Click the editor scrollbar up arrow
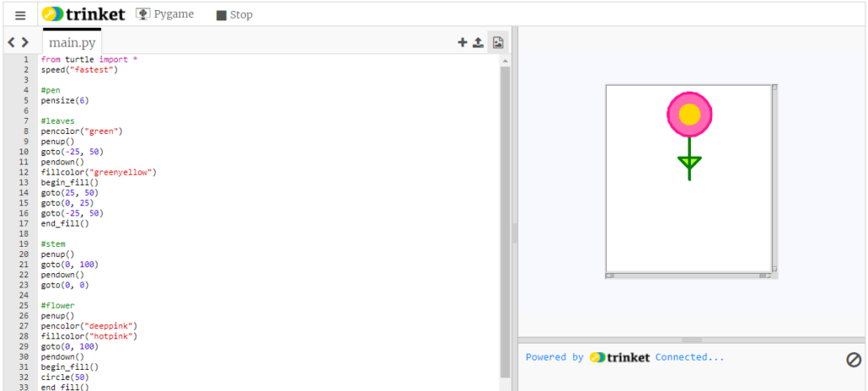Screen dimensions: 868x391 (x=505, y=60)
